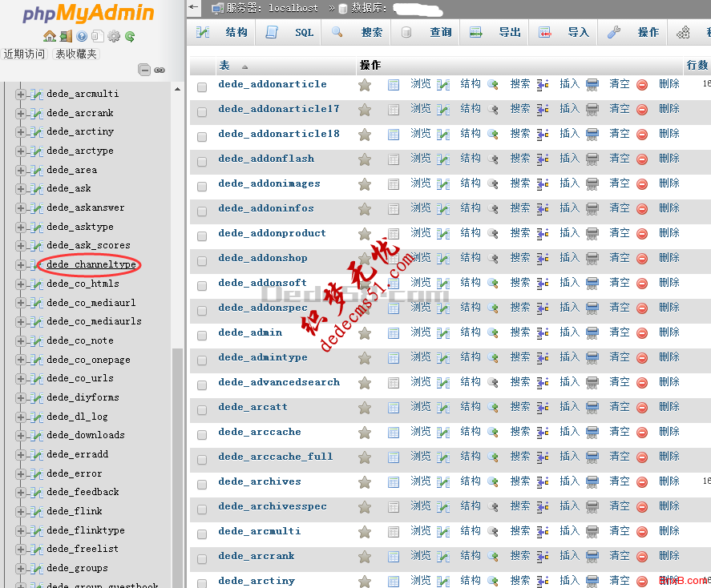This screenshot has width=711, height=588.
Task: Star the dede_admin table as favorite
Action: pyautogui.click(x=365, y=333)
